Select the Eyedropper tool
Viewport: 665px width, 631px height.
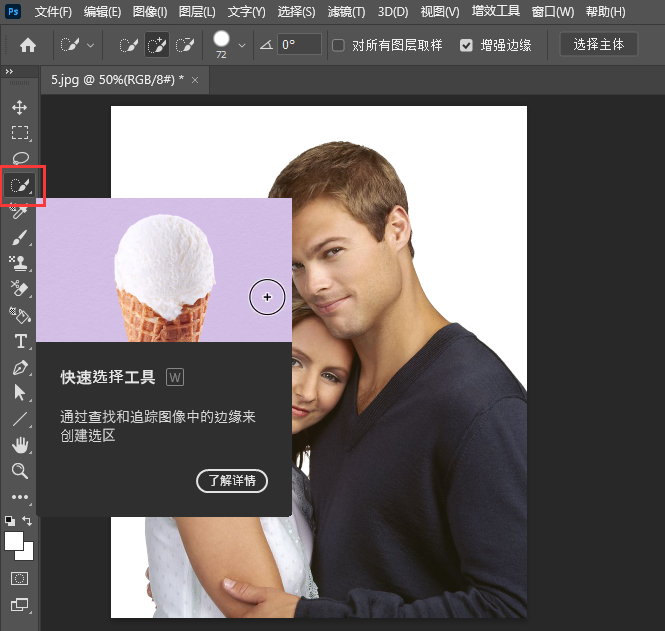pos(20,211)
